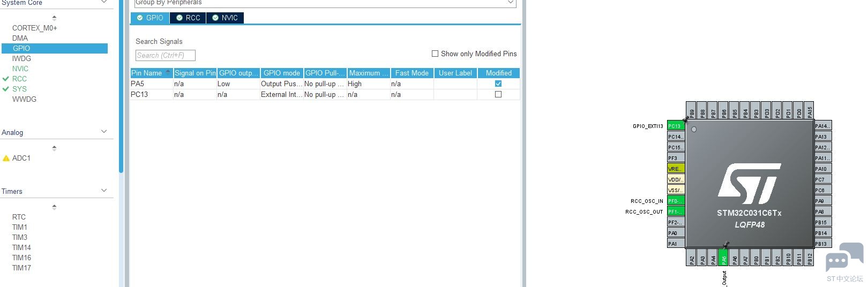Select the highlighted GPIO entry in sidebar
This screenshot has height=287, width=868.
point(55,48)
